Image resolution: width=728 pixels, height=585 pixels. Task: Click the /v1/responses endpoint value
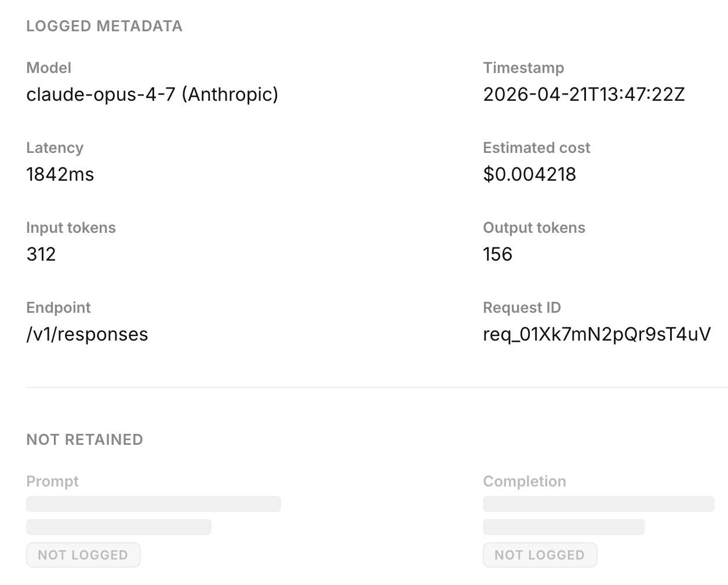[x=87, y=334]
